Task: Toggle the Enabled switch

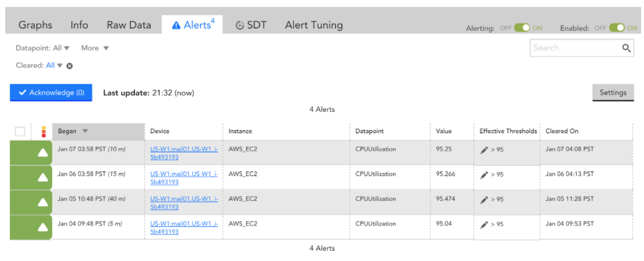Action: [617, 28]
